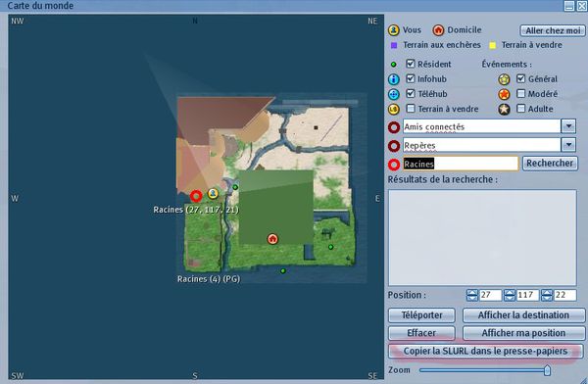
Task: Click the red home marker on the map
Action: 272,239
